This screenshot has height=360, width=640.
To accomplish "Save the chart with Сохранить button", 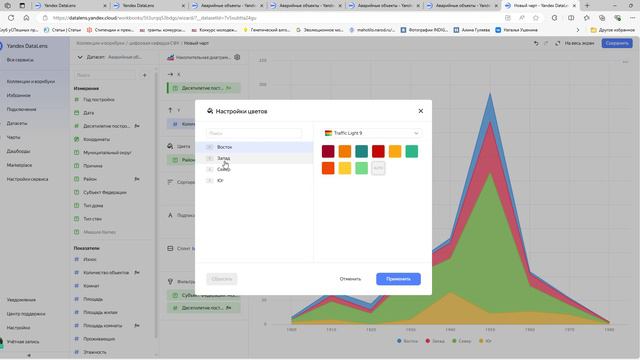I will (x=616, y=43).
